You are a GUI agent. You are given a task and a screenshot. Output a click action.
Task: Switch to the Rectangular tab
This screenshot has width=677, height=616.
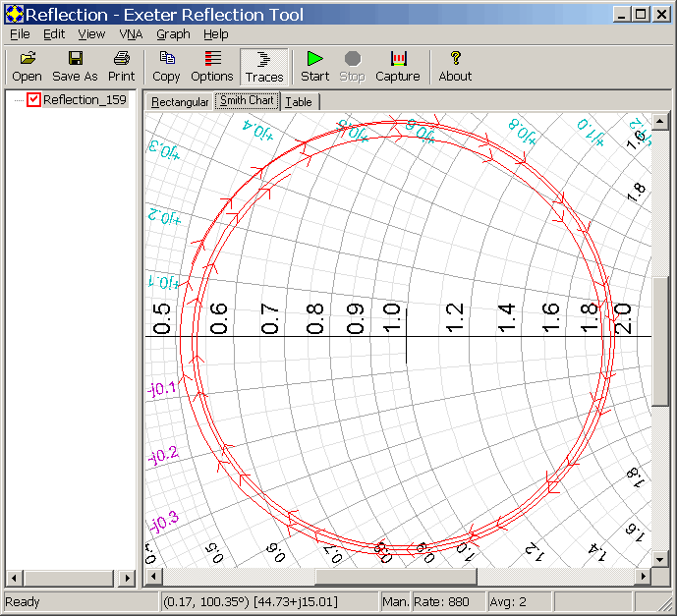point(180,102)
